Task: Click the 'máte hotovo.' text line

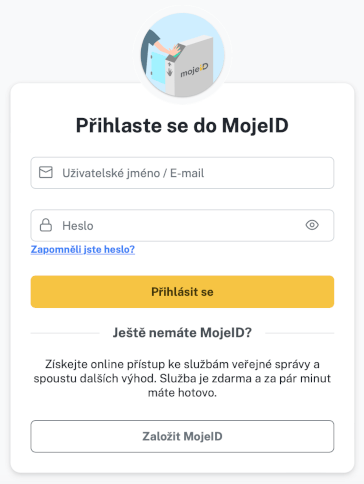Action: tap(182, 393)
